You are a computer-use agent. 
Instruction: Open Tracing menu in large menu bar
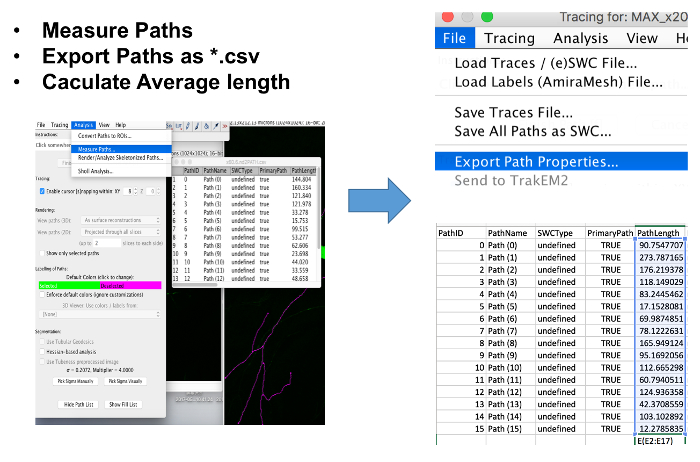click(509, 38)
